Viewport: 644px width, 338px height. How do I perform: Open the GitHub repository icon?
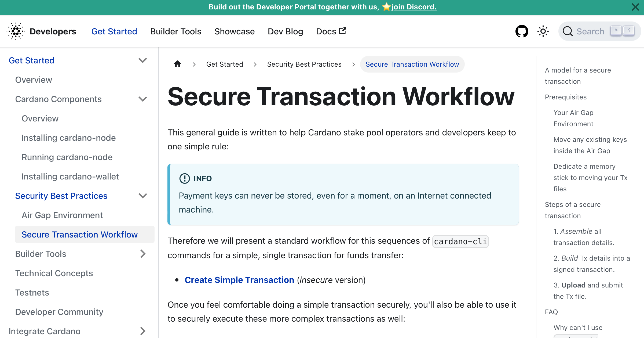coord(521,31)
